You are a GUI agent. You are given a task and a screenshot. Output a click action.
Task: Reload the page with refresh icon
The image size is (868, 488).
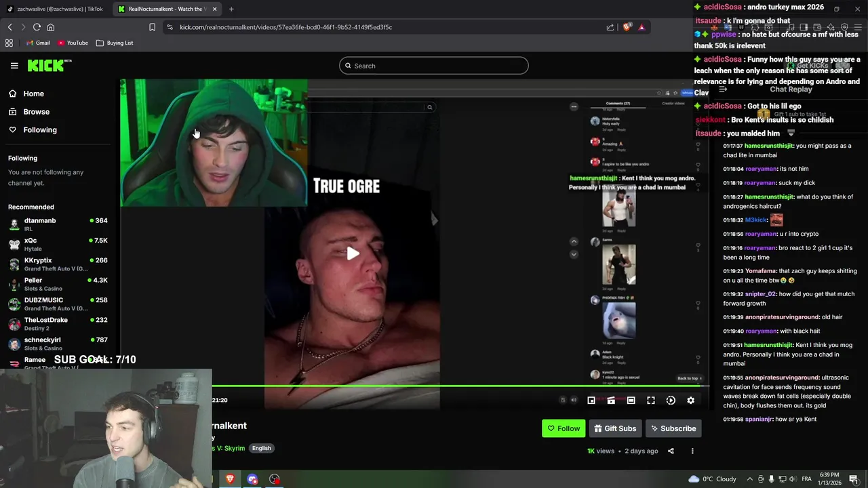tap(37, 27)
